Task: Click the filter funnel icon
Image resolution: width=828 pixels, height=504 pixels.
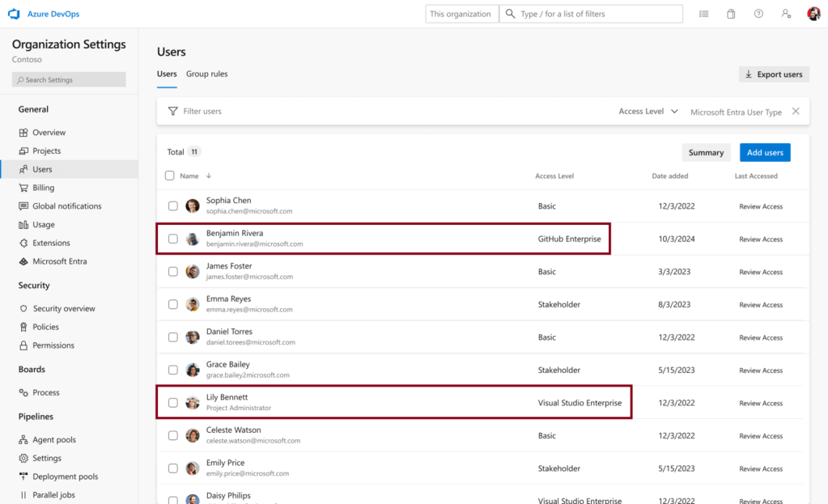Action: pyautogui.click(x=172, y=112)
